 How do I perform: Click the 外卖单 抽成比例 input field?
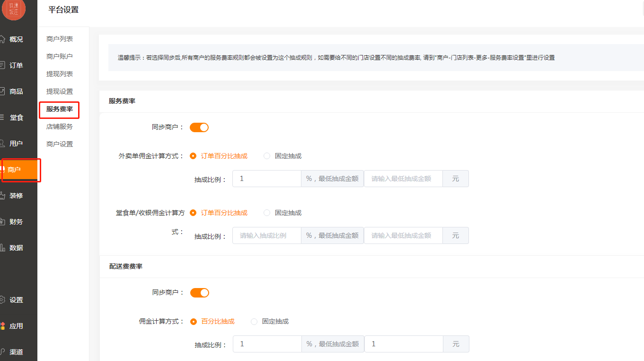pos(267,179)
